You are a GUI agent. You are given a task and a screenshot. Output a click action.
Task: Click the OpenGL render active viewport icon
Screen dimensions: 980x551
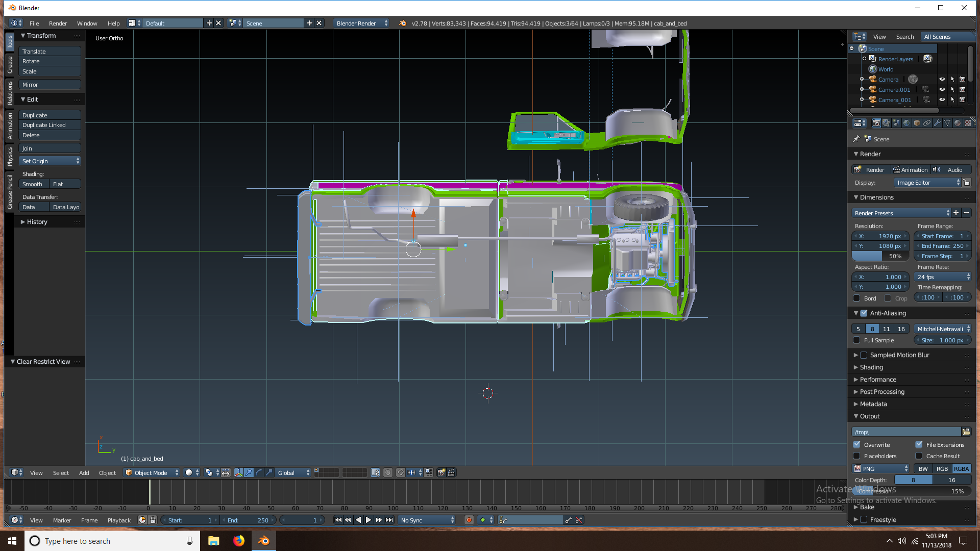point(442,472)
